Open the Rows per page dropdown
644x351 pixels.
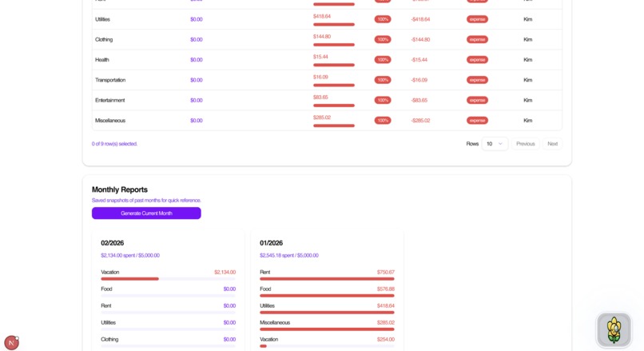[495, 144]
